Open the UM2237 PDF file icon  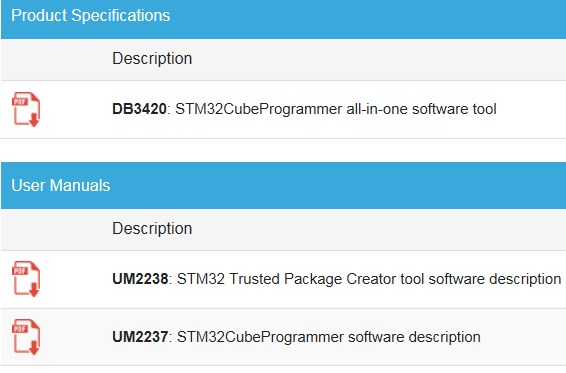tap(26, 337)
